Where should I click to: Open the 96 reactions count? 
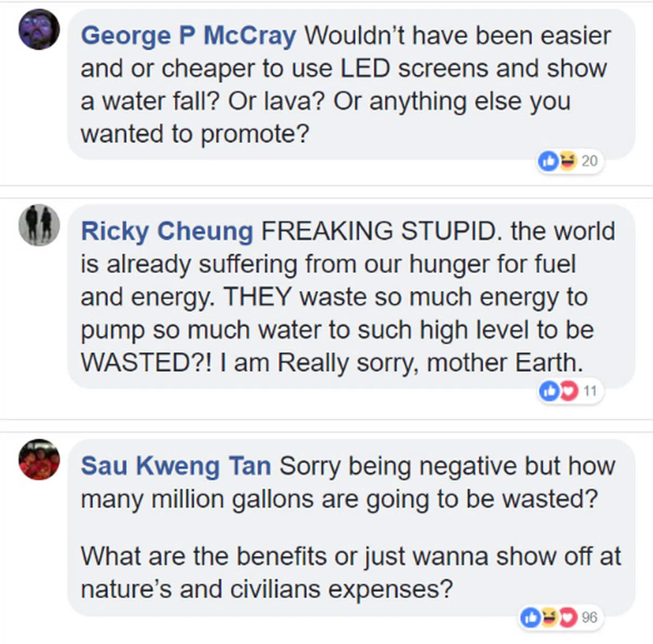tap(589, 618)
